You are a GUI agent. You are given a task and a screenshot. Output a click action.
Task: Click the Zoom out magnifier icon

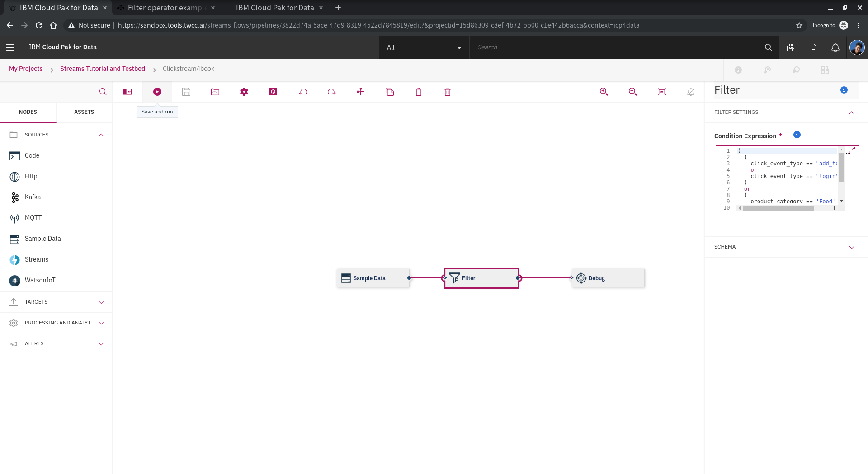tap(632, 92)
